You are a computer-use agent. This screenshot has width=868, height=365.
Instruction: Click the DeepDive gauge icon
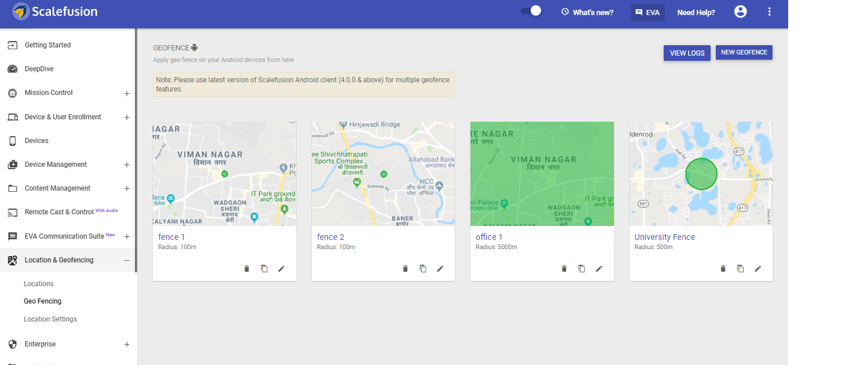(13, 69)
